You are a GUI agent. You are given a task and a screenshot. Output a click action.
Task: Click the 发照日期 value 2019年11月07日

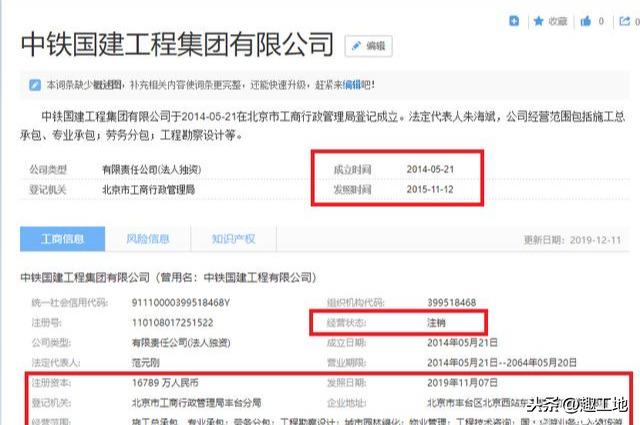462,383
